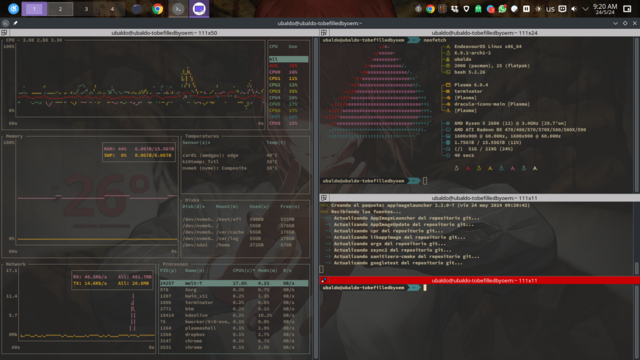Open the group icon of the gray 111x11 terminal
Screen dimensions: 640x360
[x=324, y=198]
